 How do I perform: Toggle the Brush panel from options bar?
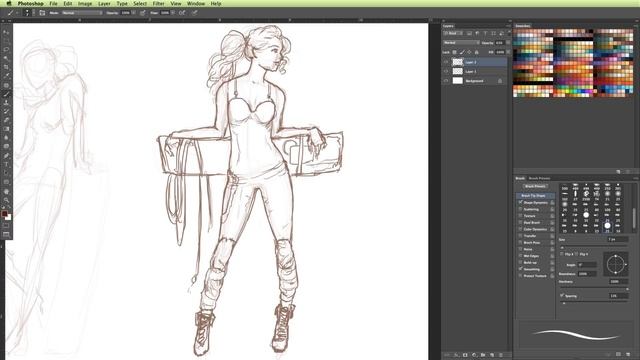(x=42, y=13)
